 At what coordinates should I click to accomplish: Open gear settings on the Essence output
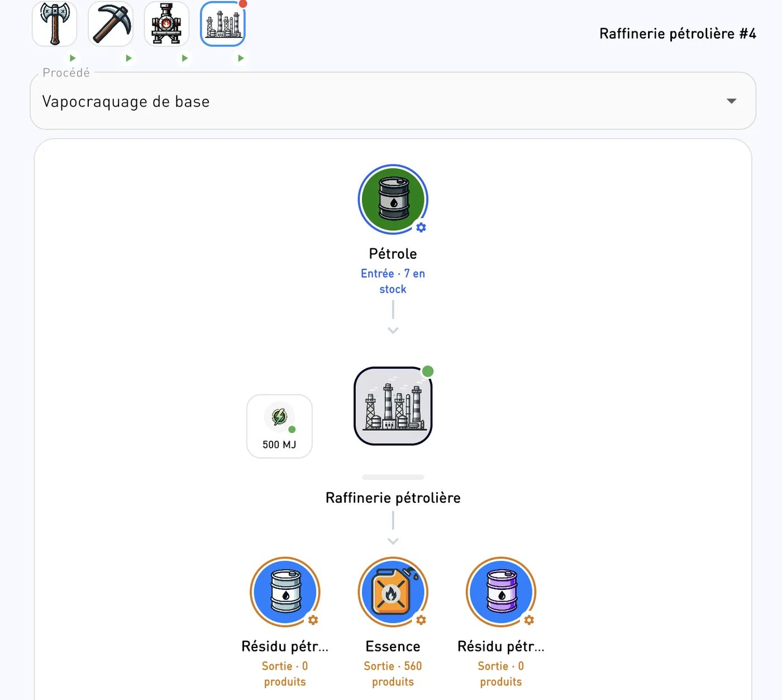click(421, 620)
